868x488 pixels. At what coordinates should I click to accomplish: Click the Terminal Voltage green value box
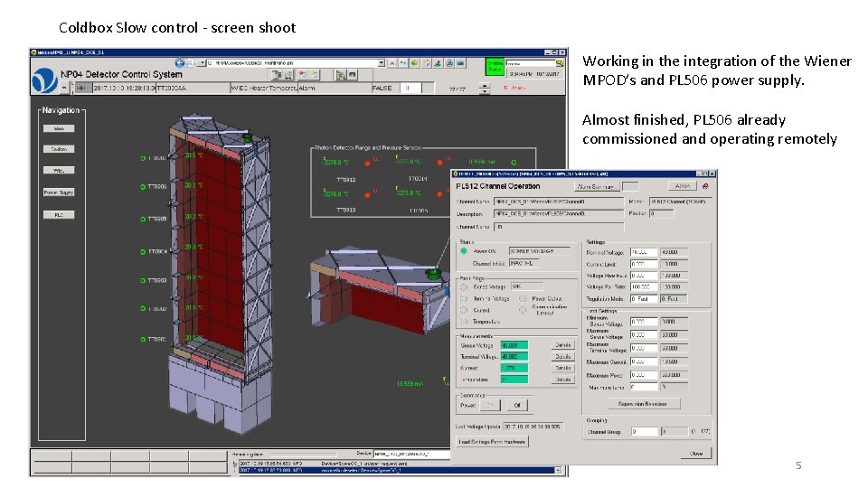pyautogui.click(x=514, y=357)
